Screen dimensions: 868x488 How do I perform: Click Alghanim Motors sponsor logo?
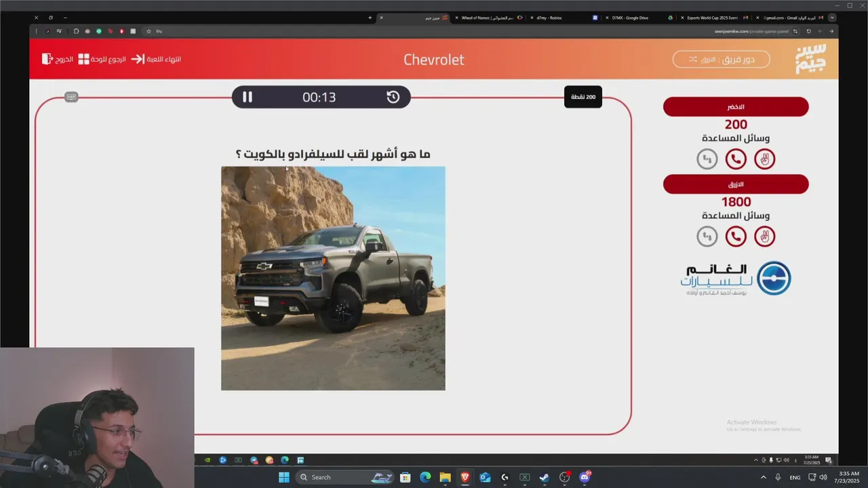[x=736, y=278]
